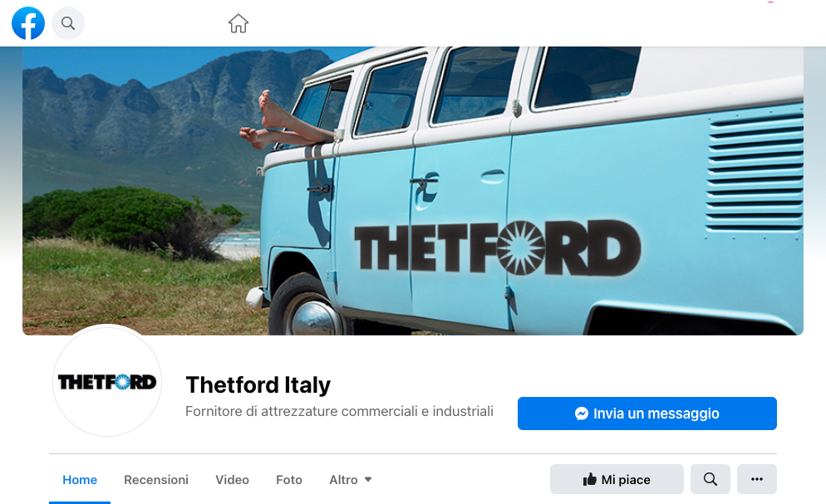Like the page with Mi piace
Viewport: 826px width, 504px height.
(617, 479)
